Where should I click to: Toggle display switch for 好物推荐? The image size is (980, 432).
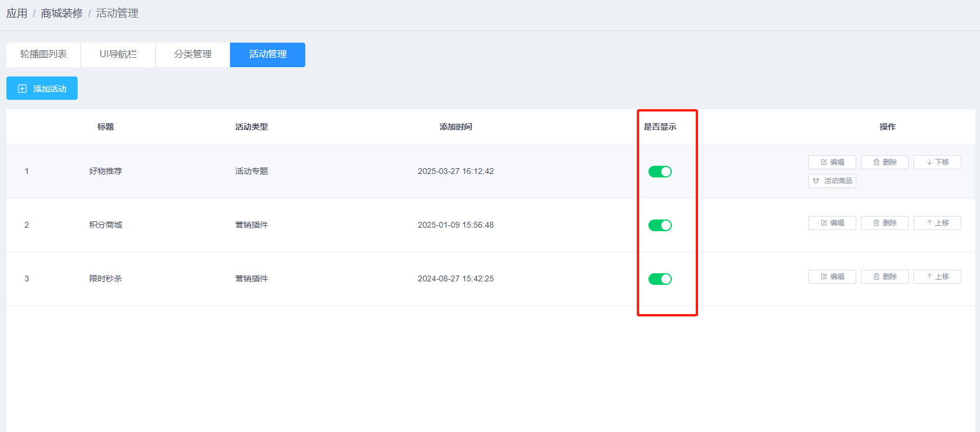coord(660,172)
